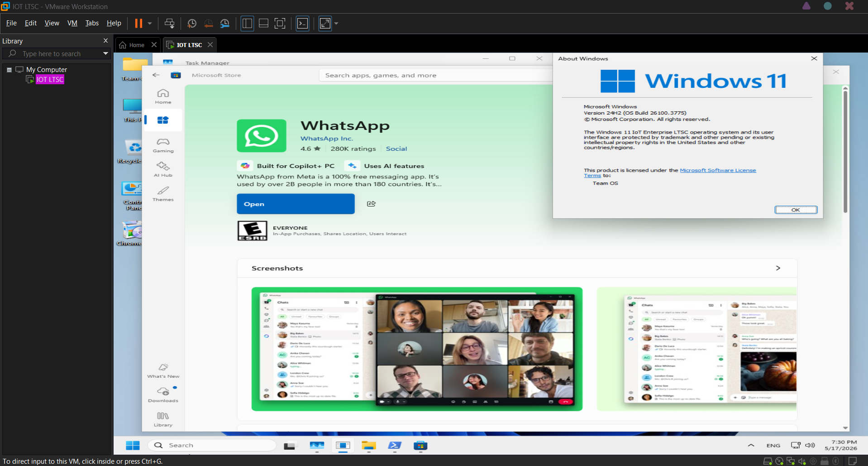Click the Store 'Search apps, games, and more' box
This screenshot has height=466, width=868.
435,75
